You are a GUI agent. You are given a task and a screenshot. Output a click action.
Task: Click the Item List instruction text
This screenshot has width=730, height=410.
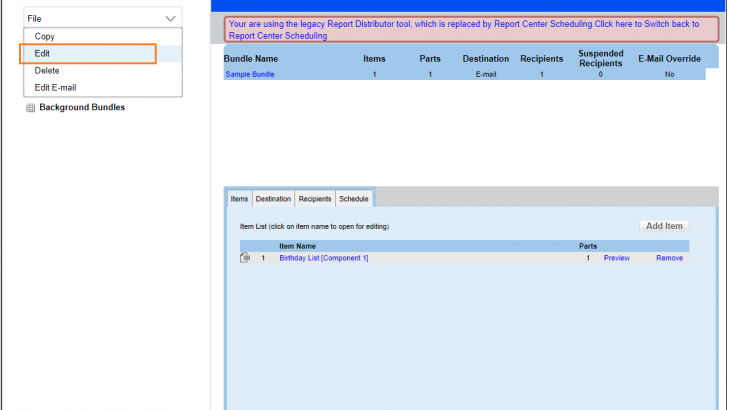pyautogui.click(x=314, y=227)
